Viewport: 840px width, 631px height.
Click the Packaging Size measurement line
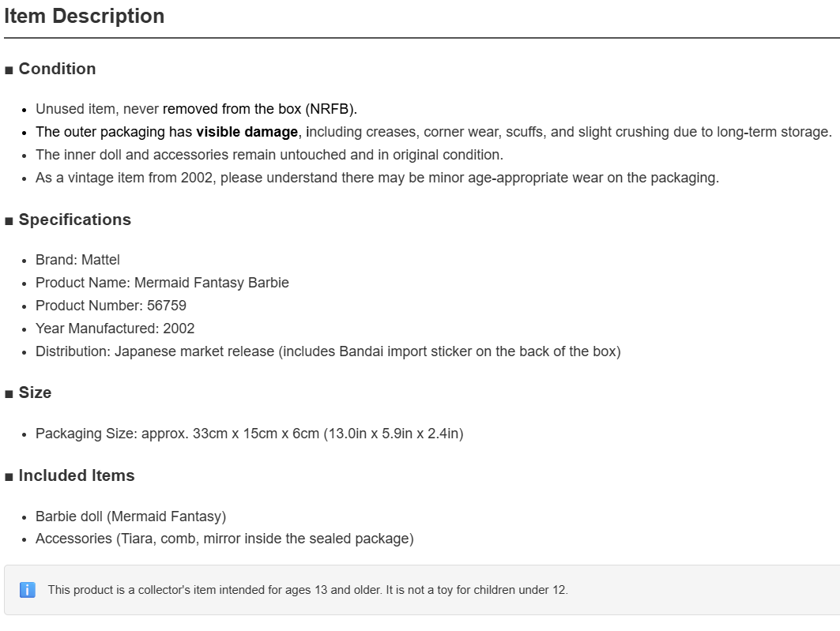250,434
